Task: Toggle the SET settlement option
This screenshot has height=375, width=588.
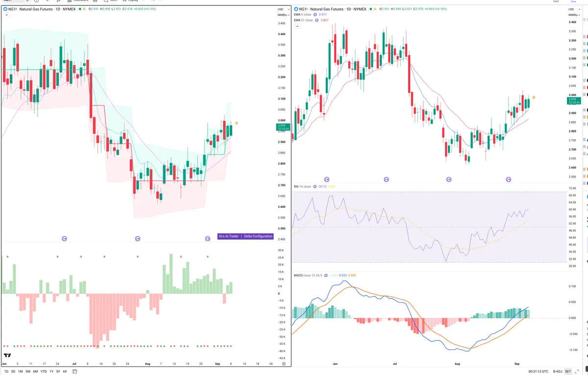Action: [568, 372]
